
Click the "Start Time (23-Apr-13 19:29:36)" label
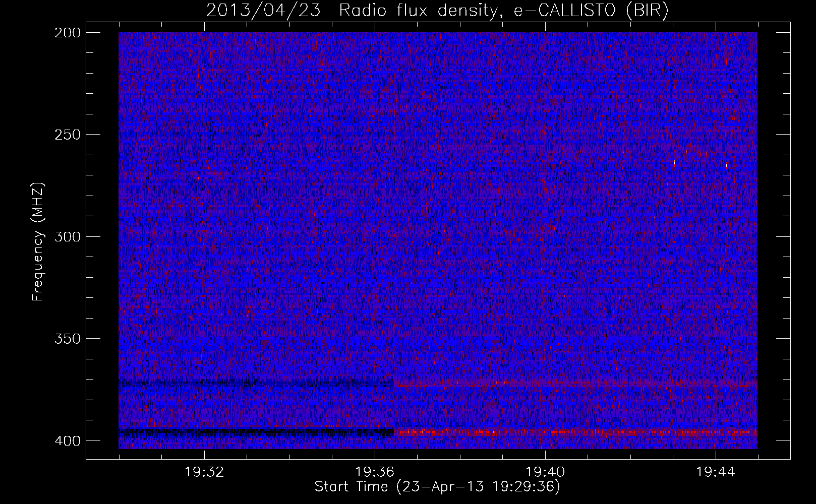point(437,487)
